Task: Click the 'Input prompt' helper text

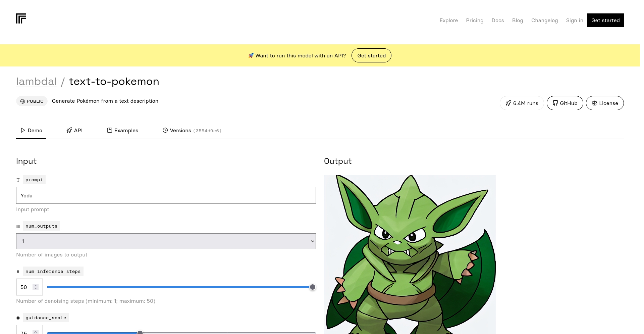Action: pyautogui.click(x=33, y=209)
